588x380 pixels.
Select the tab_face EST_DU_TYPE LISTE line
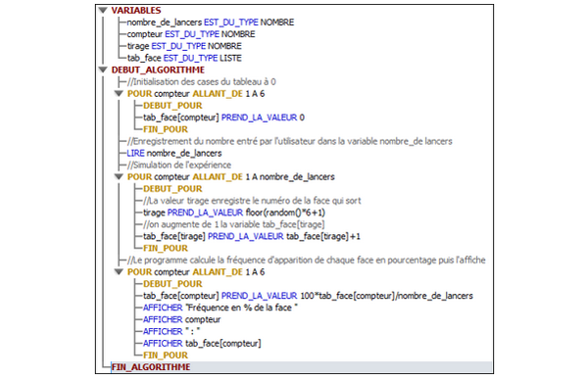(x=184, y=58)
